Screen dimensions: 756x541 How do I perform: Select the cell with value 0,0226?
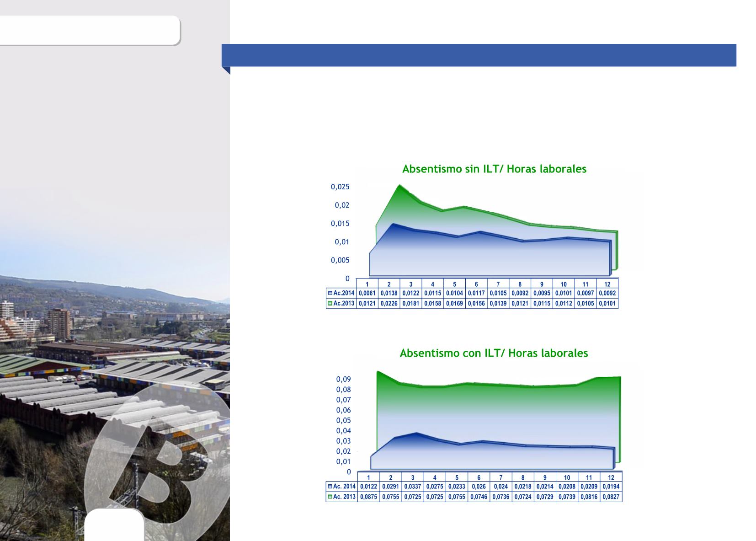pos(389,303)
